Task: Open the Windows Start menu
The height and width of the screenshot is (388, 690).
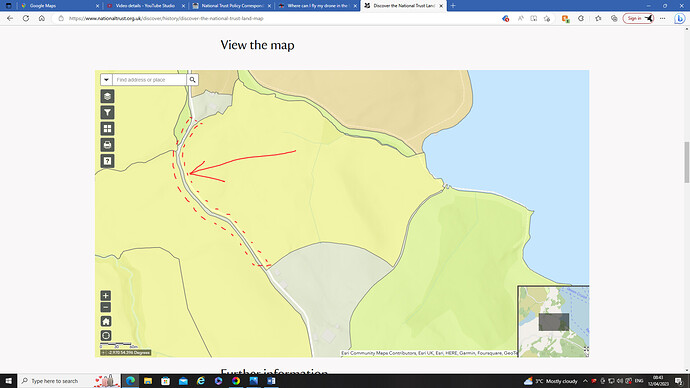Action: click(x=8, y=381)
